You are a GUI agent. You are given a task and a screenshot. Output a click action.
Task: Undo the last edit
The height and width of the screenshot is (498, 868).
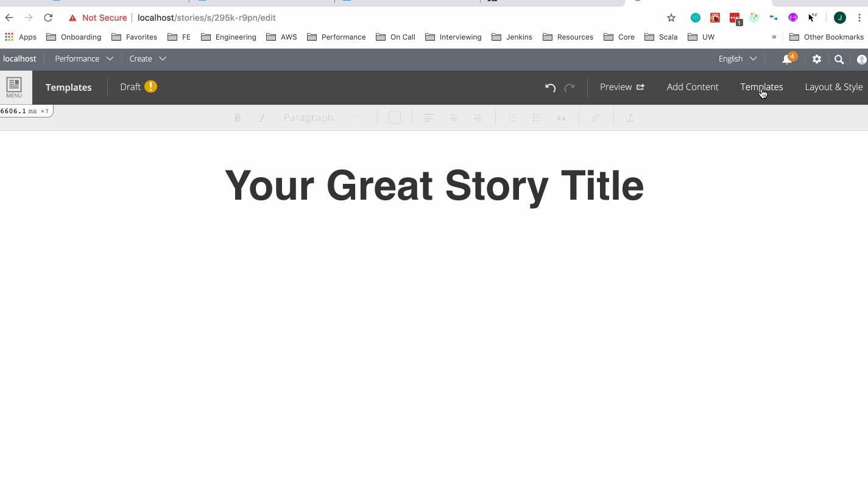(x=551, y=87)
